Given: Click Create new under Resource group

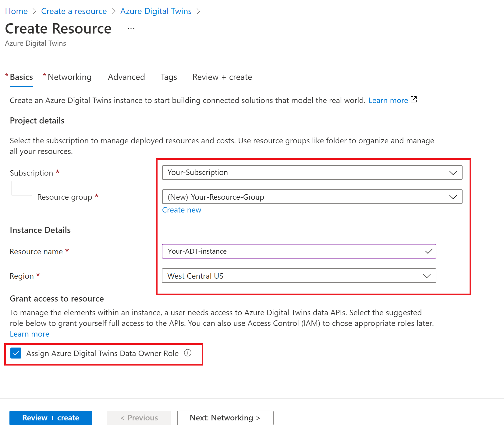Looking at the screenshot, I should coord(181,210).
